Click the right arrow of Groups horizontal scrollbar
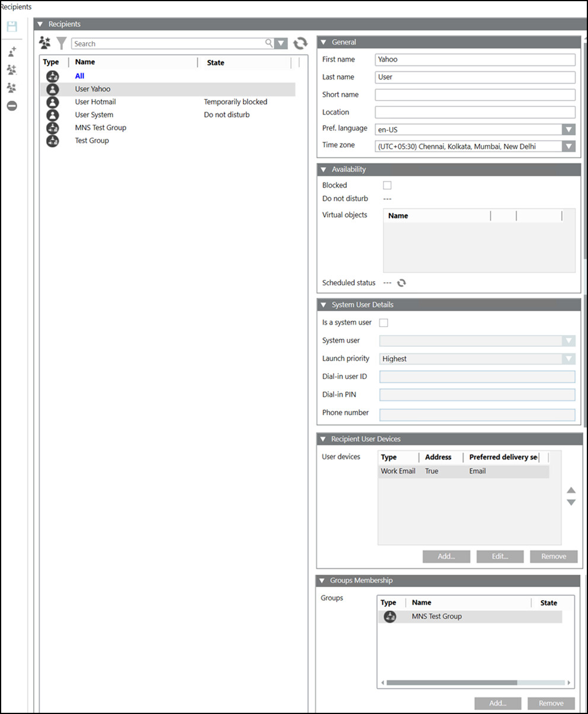The image size is (588, 714). coord(569,683)
